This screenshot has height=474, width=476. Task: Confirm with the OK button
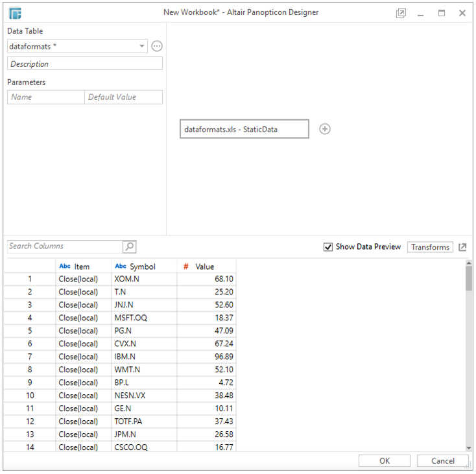coord(385,460)
